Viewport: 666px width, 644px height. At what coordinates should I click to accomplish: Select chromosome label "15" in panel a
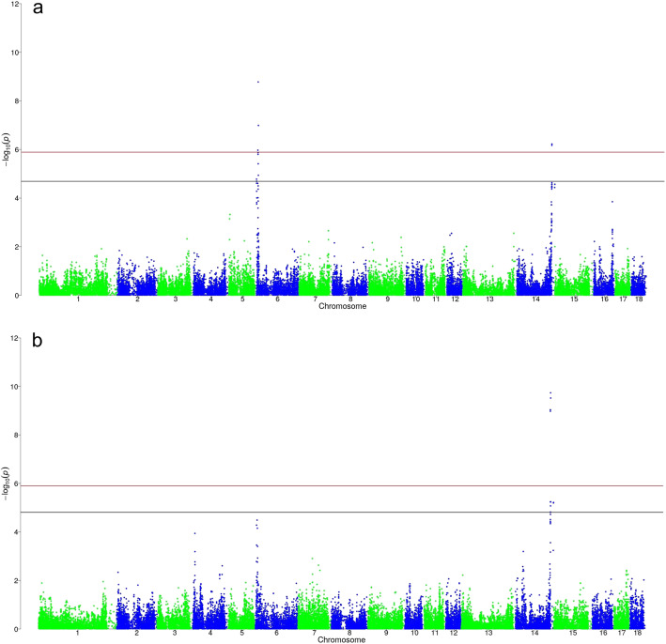pos(574,299)
